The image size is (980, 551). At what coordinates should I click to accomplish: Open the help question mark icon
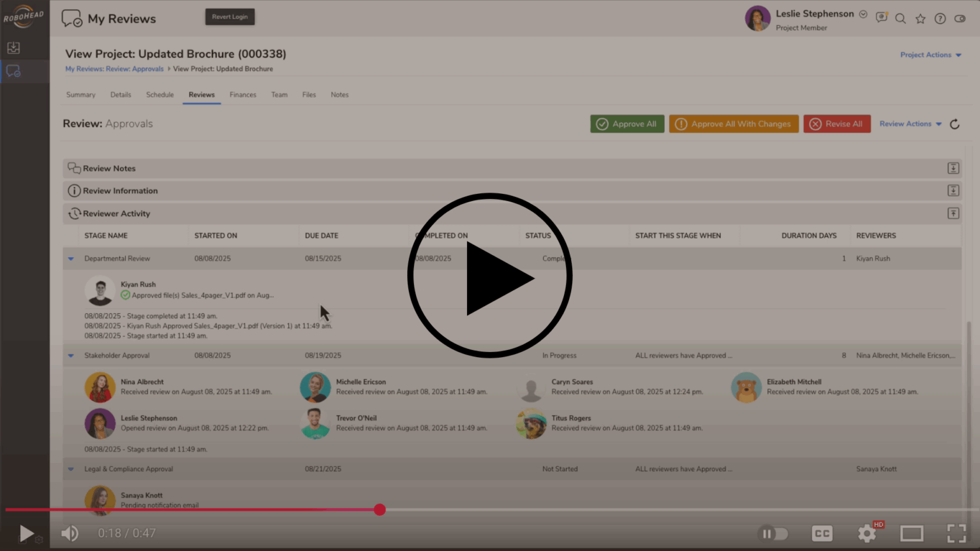click(x=940, y=18)
